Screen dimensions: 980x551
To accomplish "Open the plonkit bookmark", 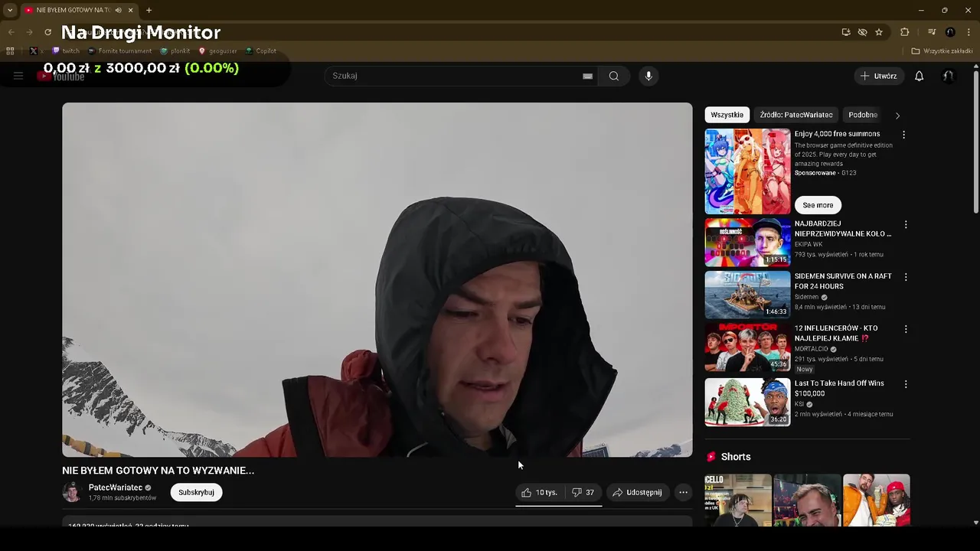I will click(175, 51).
